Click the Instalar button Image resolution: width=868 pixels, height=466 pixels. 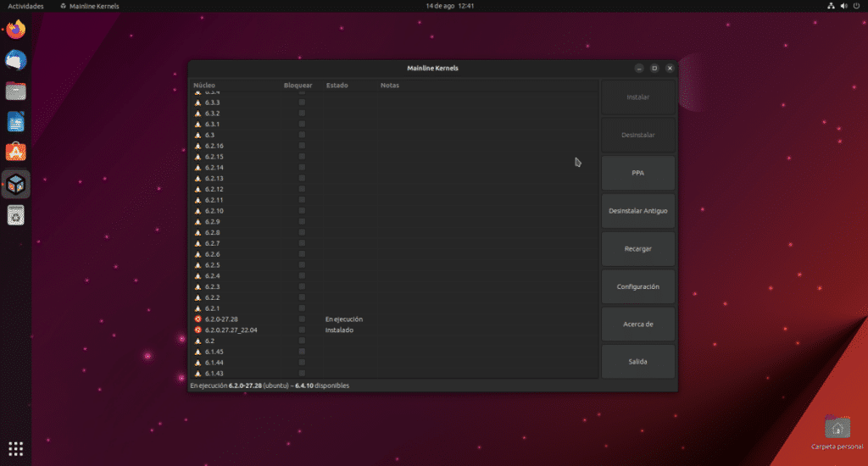[637, 97]
